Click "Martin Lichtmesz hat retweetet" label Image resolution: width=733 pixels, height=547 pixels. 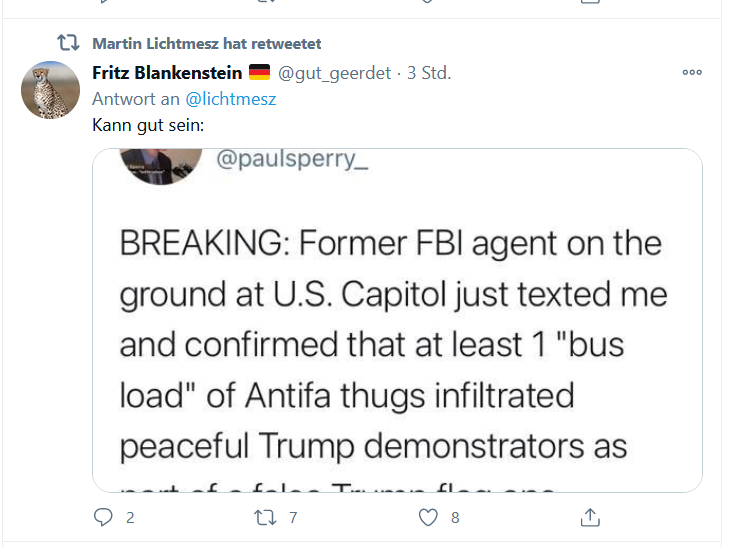[206, 44]
